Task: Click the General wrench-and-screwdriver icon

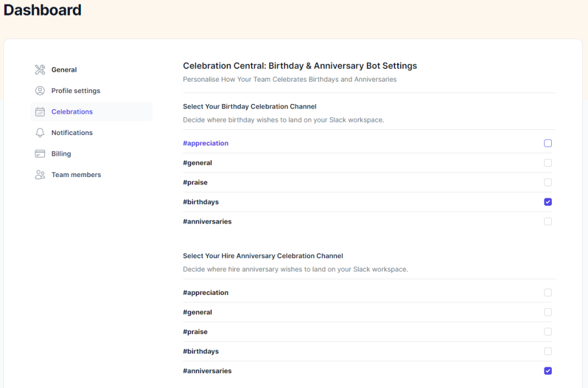Action: (x=40, y=70)
